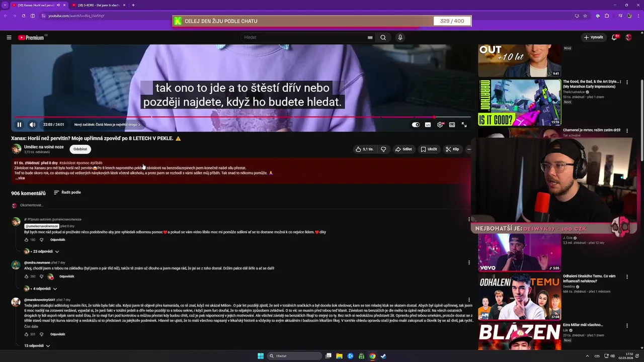Start voice search with microphone
The image size is (644, 362).
click(400, 37)
